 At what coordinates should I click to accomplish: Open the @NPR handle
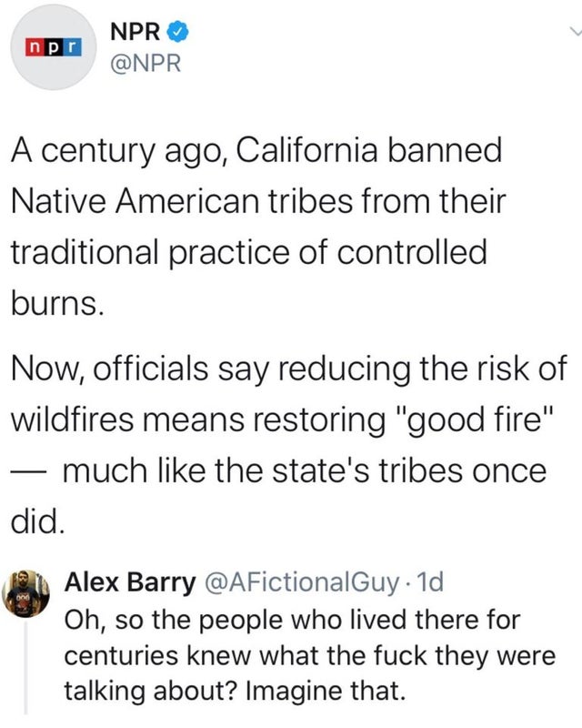(145, 64)
